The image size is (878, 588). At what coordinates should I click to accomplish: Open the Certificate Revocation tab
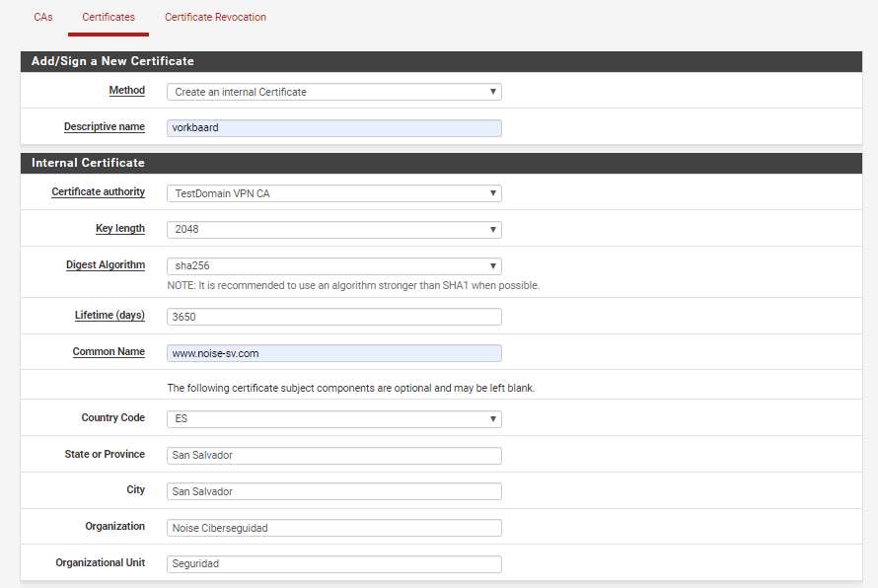click(x=216, y=18)
